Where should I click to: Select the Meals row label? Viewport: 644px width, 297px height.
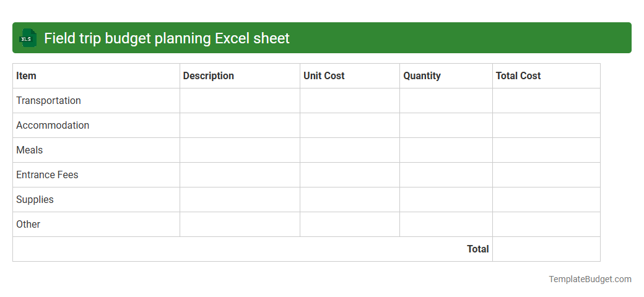coord(30,150)
